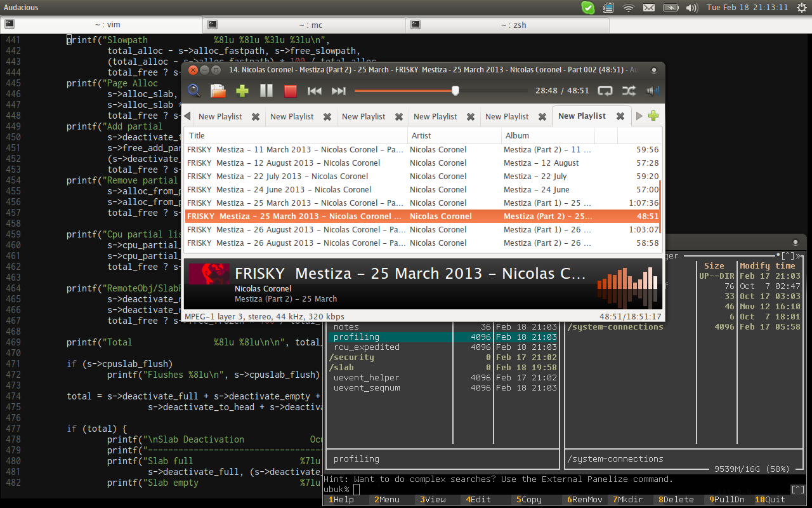Click 3View in mc function bar
Viewport: 812px width, 508px height.
[x=433, y=500]
